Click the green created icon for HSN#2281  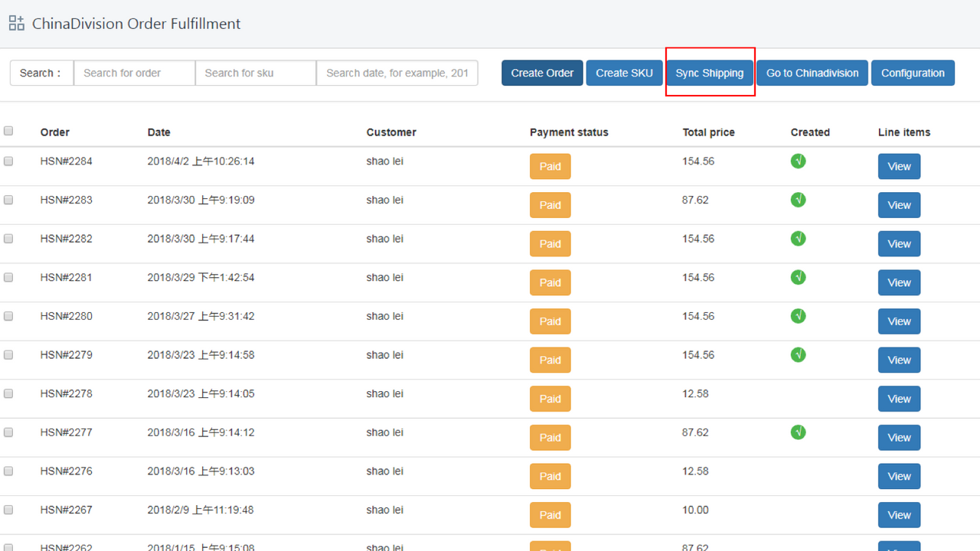click(798, 277)
